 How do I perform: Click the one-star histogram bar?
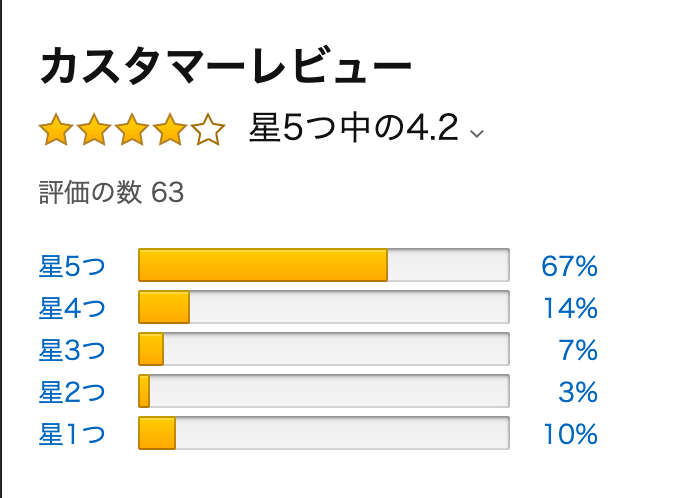pos(324,433)
